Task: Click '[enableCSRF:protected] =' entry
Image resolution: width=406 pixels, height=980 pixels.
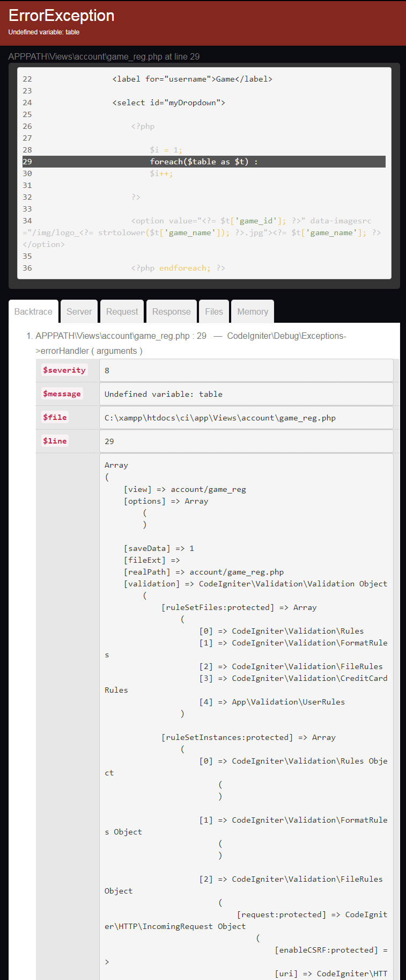Action: pyautogui.click(x=331, y=950)
